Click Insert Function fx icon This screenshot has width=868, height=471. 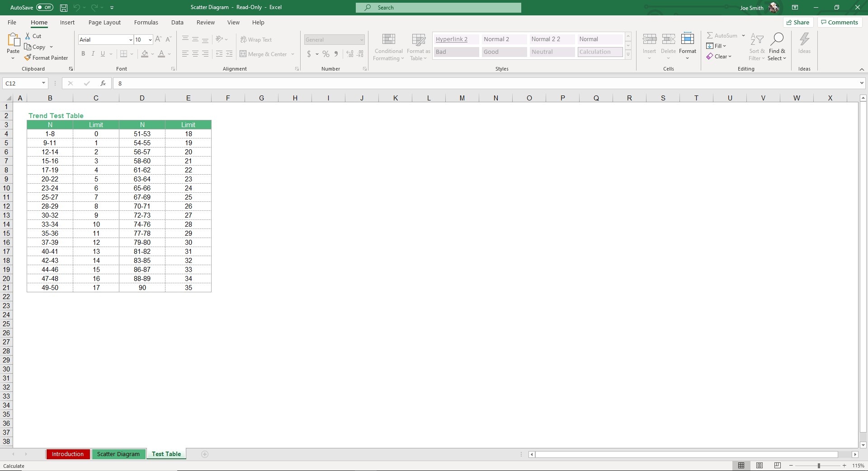(x=103, y=83)
